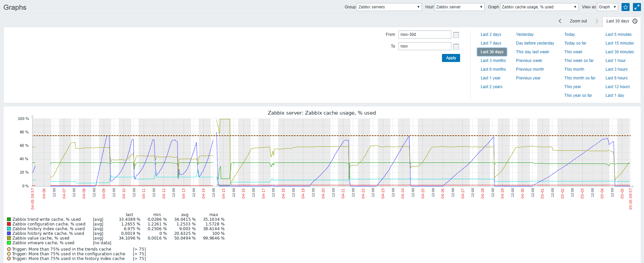This screenshot has width=644, height=263.
Task: Go to previous time period arrow
Action: [560, 21]
